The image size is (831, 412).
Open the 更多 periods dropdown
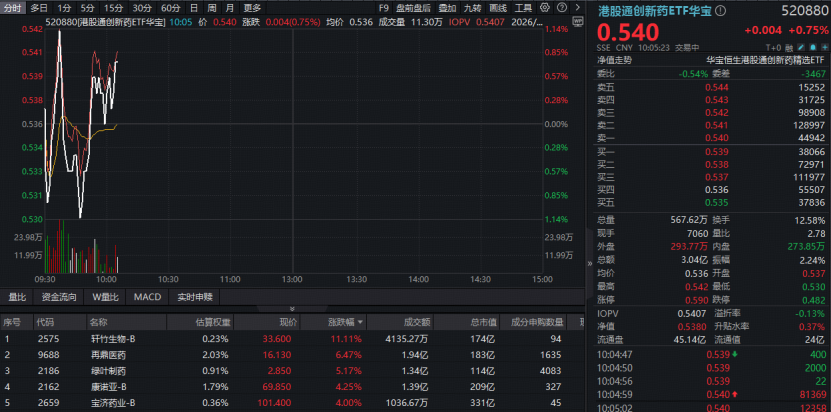(252, 8)
